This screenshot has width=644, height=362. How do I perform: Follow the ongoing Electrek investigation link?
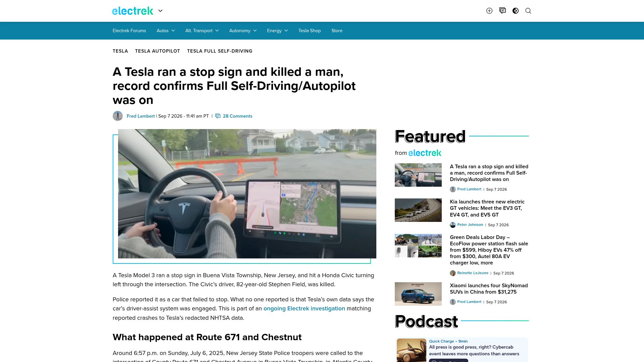304,308
